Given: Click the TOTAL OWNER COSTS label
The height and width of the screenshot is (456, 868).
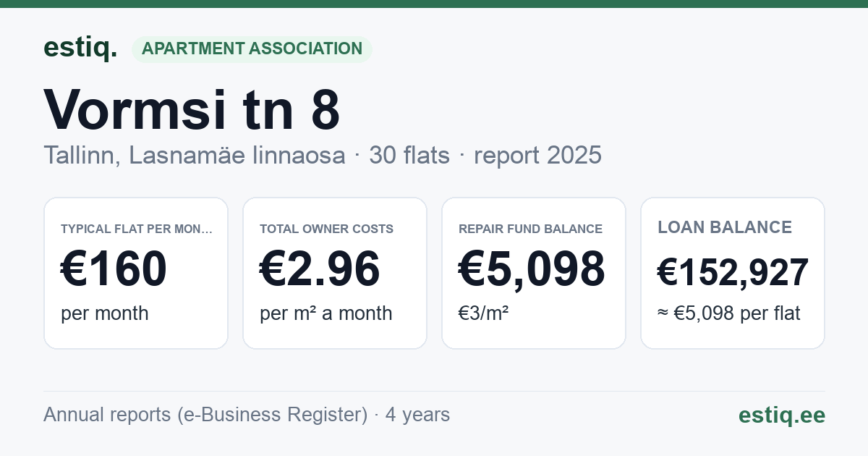Looking at the screenshot, I should pos(326,229).
